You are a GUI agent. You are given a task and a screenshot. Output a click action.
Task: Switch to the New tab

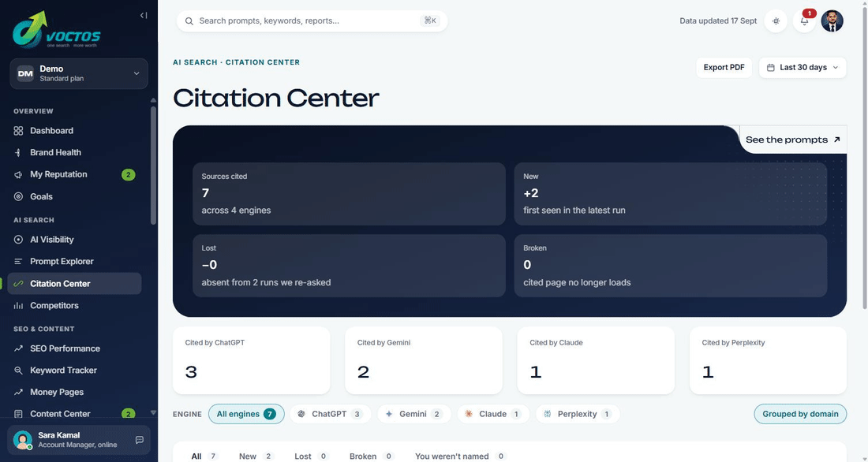coord(256,456)
